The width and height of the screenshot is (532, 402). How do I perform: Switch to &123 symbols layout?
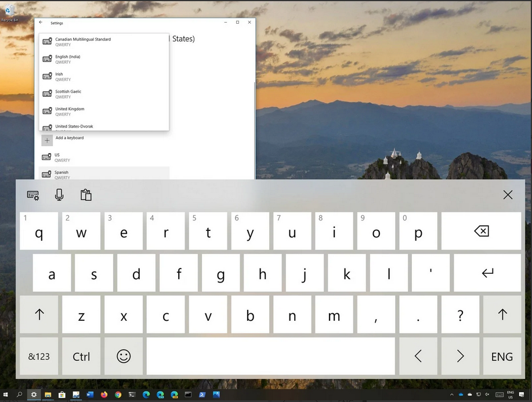39,356
